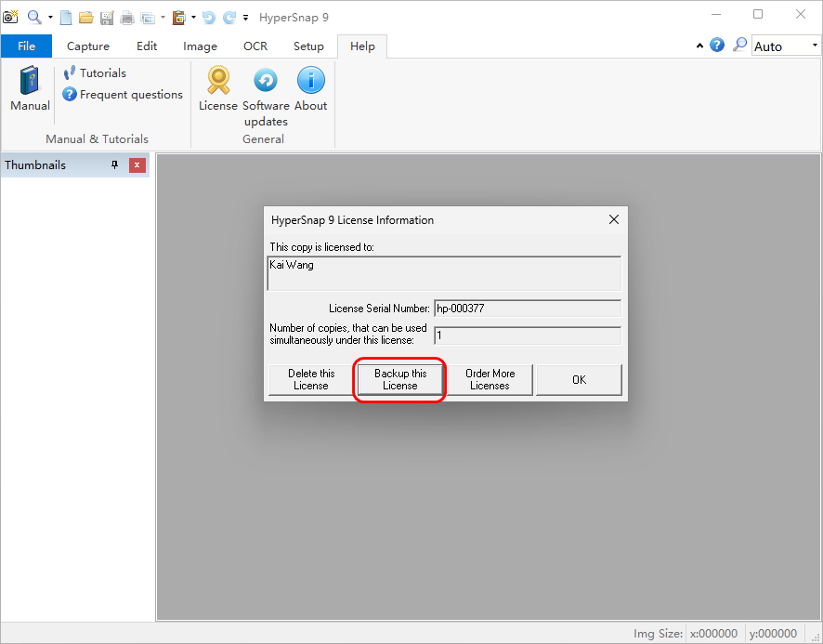The width and height of the screenshot is (823, 644).
Task: Open the File menu
Action: tap(26, 46)
